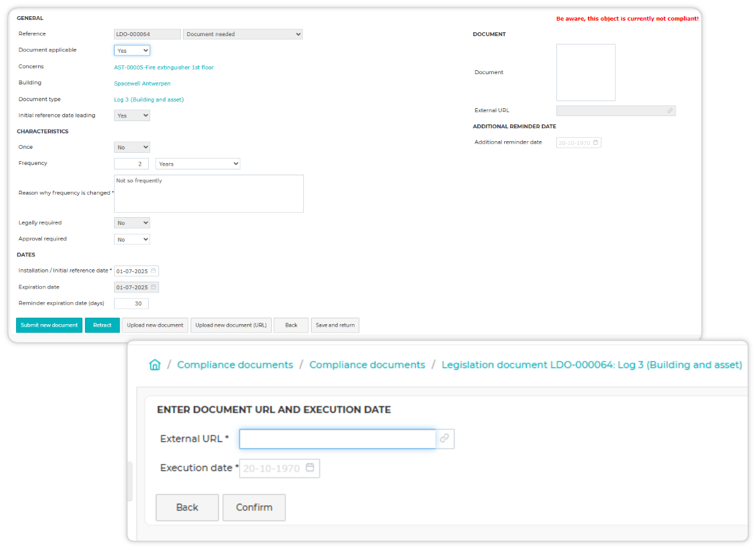Click link icon beside External URL in dialog
Screen dimensions: 756x549
click(x=444, y=439)
